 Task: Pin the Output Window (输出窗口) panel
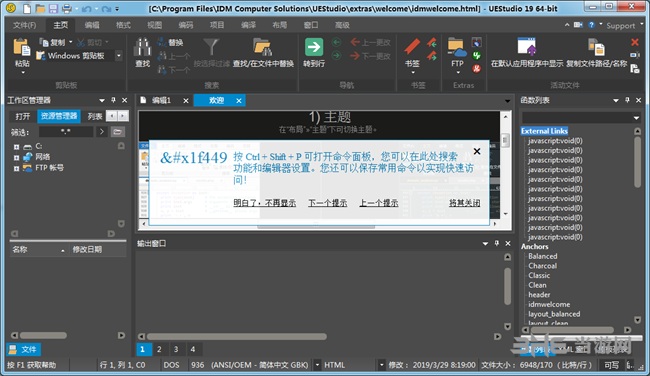(497, 243)
